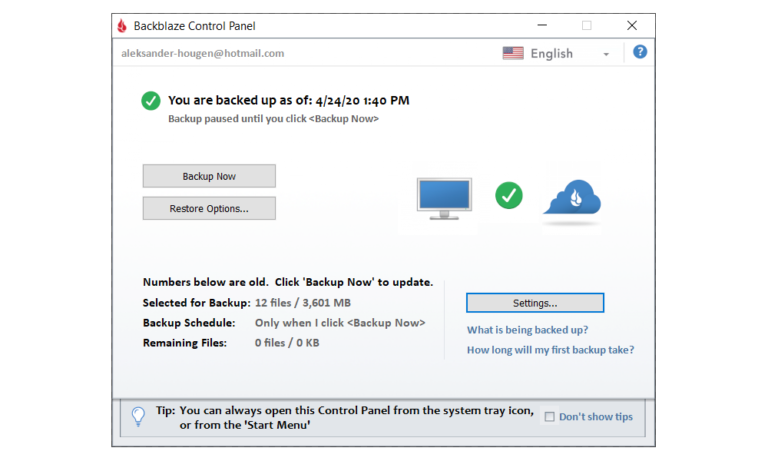Click the 12 files / 3,601 MB value
The image size is (768, 461).
pos(303,303)
